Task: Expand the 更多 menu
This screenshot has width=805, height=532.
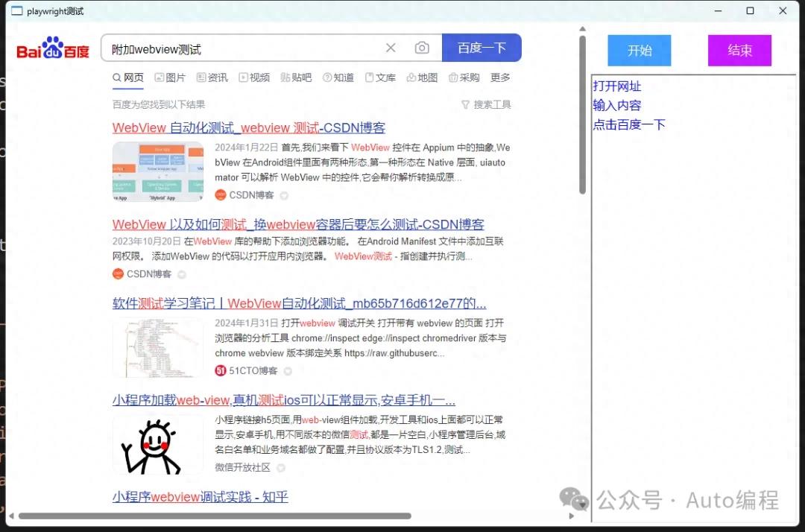Action: [500, 77]
